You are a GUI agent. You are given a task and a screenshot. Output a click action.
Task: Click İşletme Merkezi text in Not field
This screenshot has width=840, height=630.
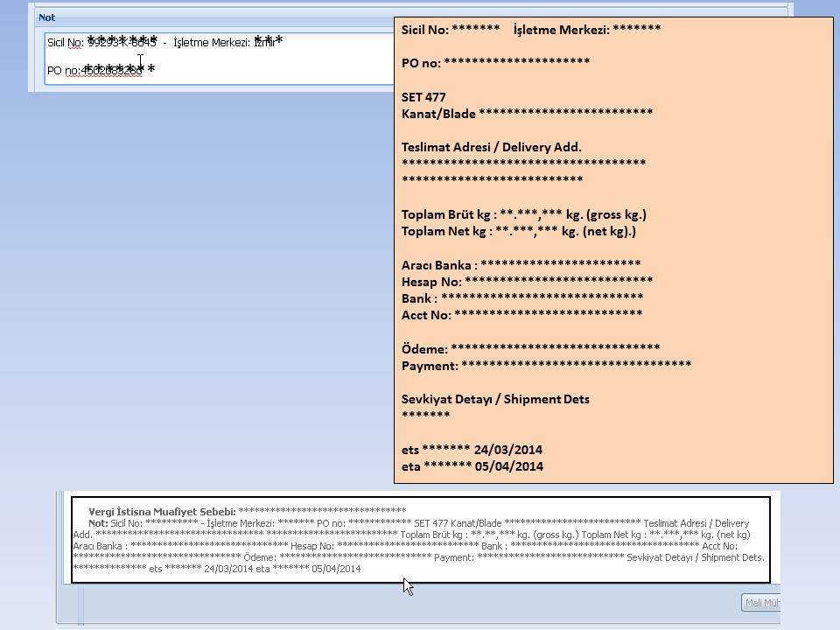click(x=212, y=43)
